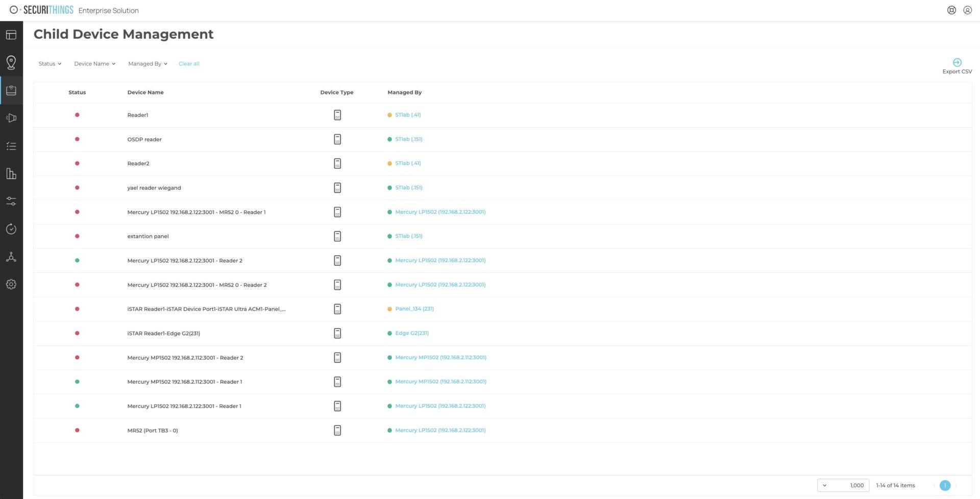This screenshot has width=980, height=499.
Task: Open the settings gear in sidebar
Action: pyautogui.click(x=11, y=284)
